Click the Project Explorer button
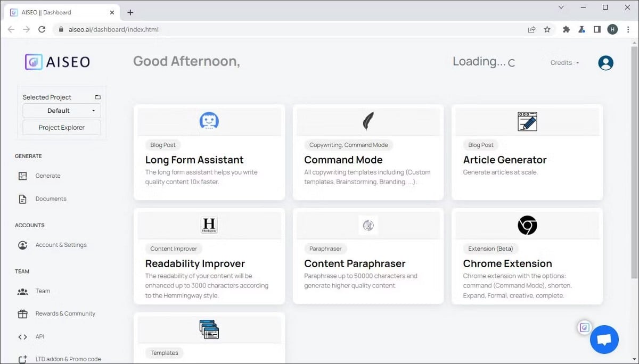 point(61,127)
